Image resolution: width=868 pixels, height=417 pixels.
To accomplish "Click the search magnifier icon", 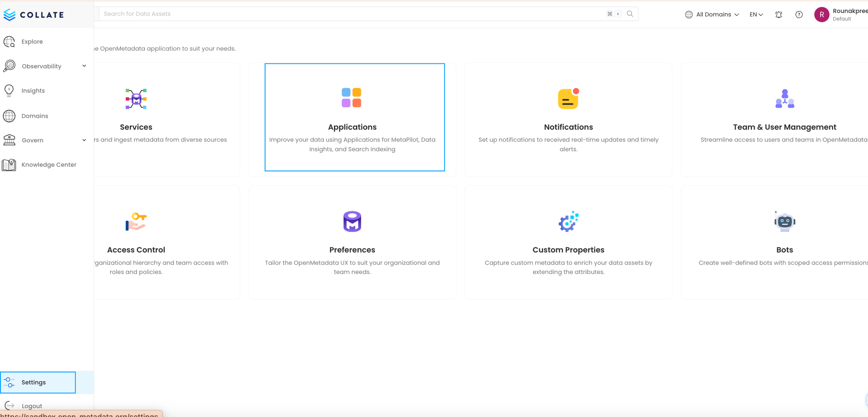I will tap(630, 14).
